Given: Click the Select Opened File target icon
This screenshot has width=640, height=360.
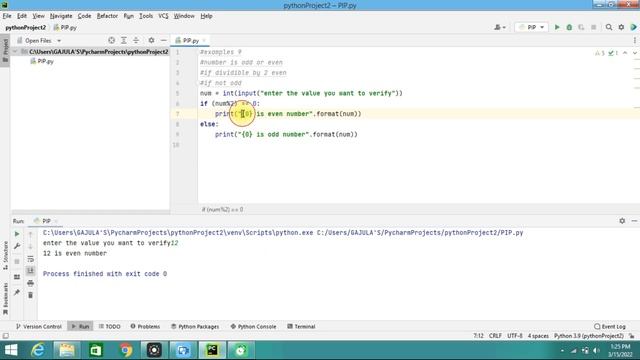Looking at the screenshot, I should [111, 40].
